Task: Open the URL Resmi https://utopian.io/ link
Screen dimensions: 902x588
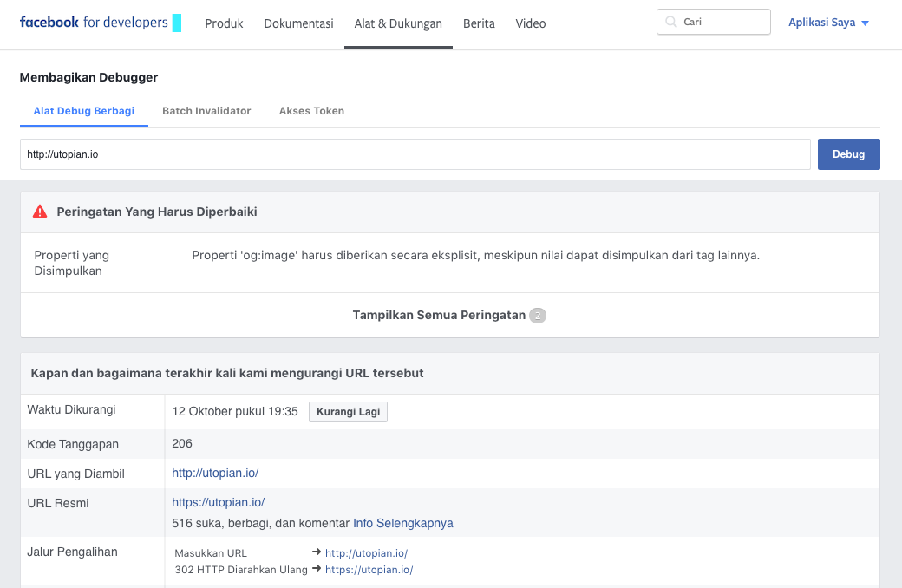Action: pos(219,502)
